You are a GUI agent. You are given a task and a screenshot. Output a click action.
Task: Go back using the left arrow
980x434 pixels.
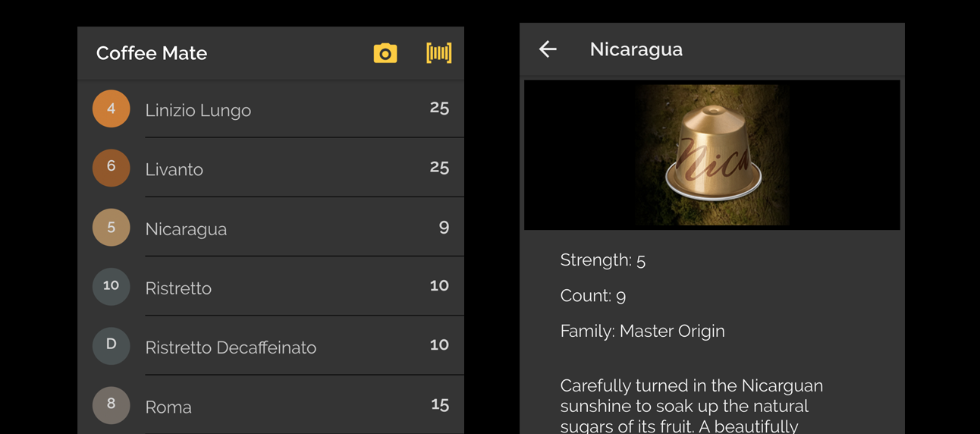(x=548, y=49)
